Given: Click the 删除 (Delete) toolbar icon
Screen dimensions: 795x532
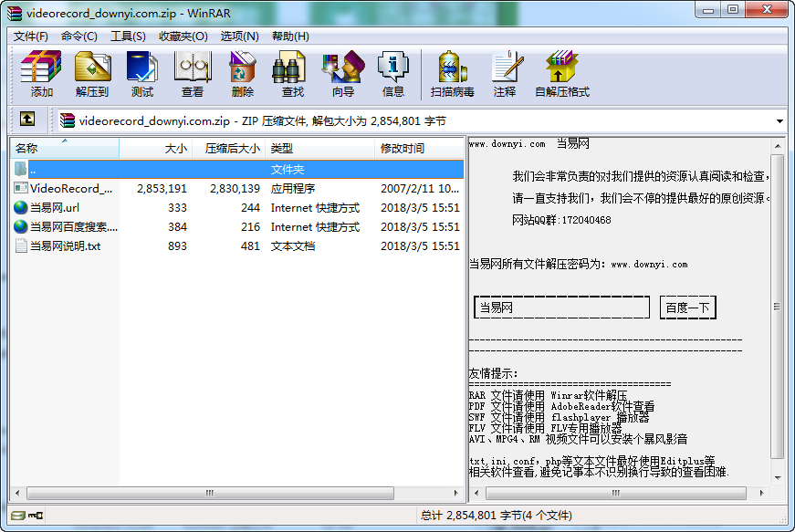Looking at the screenshot, I should (x=242, y=73).
